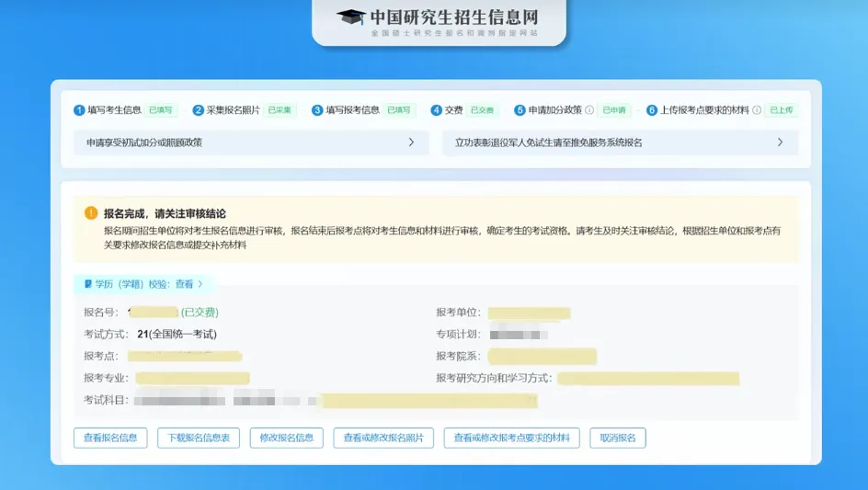868x490 pixels.
Task: Click the 中国研究生招生信息网 title
Action: point(454,17)
